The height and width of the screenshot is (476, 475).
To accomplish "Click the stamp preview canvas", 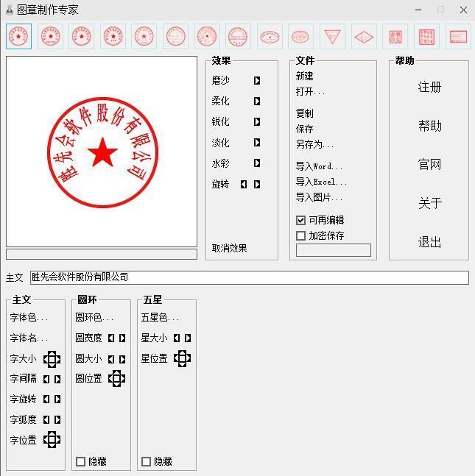I will tap(102, 152).
